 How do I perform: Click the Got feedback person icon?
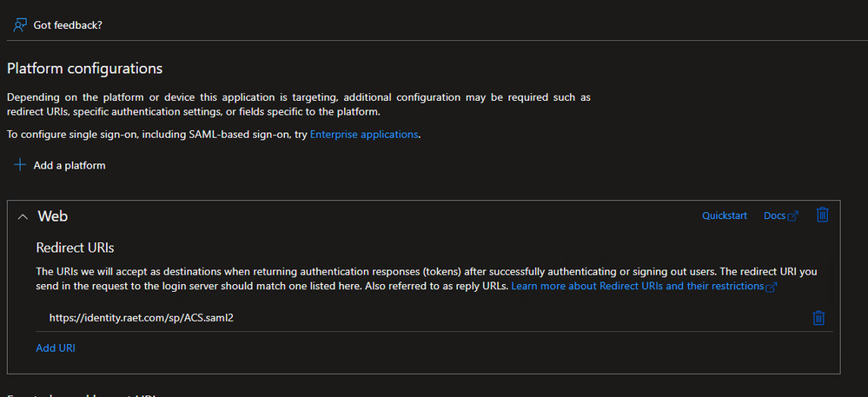point(20,25)
